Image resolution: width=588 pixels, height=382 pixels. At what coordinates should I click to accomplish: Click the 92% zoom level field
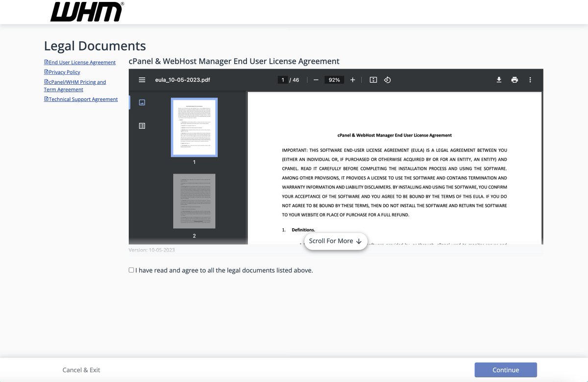(334, 80)
